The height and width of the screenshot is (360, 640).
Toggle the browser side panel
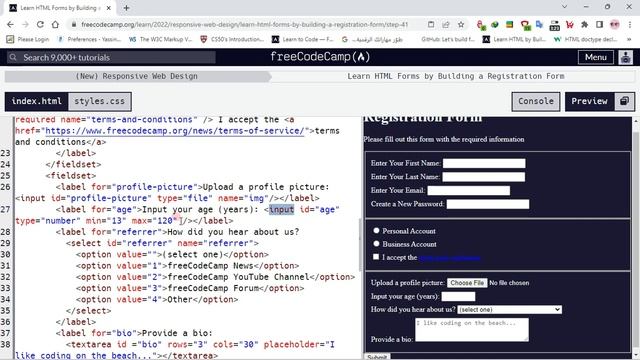[599, 25]
